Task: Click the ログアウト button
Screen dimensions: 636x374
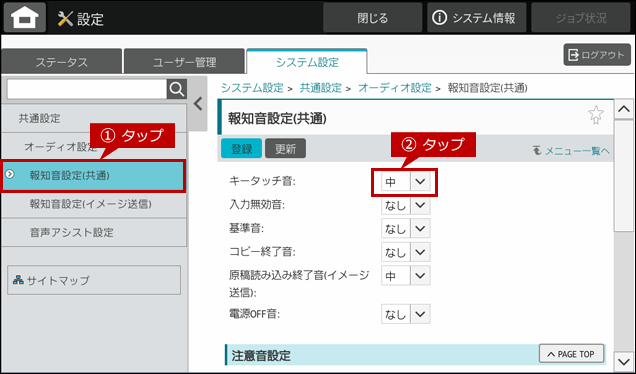Action: tap(597, 55)
